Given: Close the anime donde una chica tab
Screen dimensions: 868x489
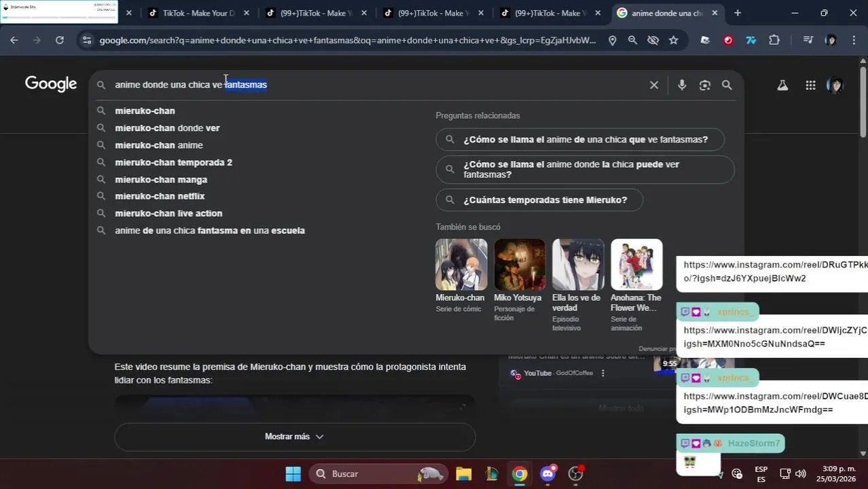Looking at the screenshot, I should pyautogui.click(x=715, y=13).
